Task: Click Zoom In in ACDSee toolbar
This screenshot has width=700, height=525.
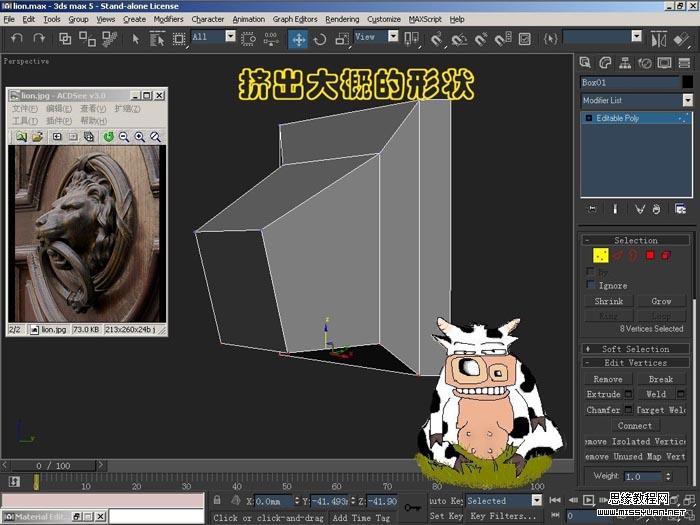Action: (x=140, y=137)
